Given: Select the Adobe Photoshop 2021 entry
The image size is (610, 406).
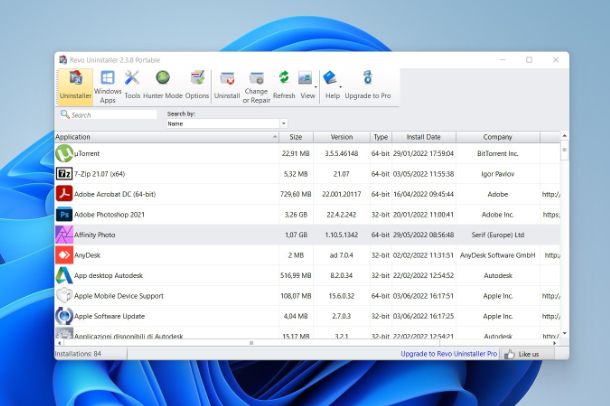Looking at the screenshot, I should pyautogui.click(x=109, y=215).
